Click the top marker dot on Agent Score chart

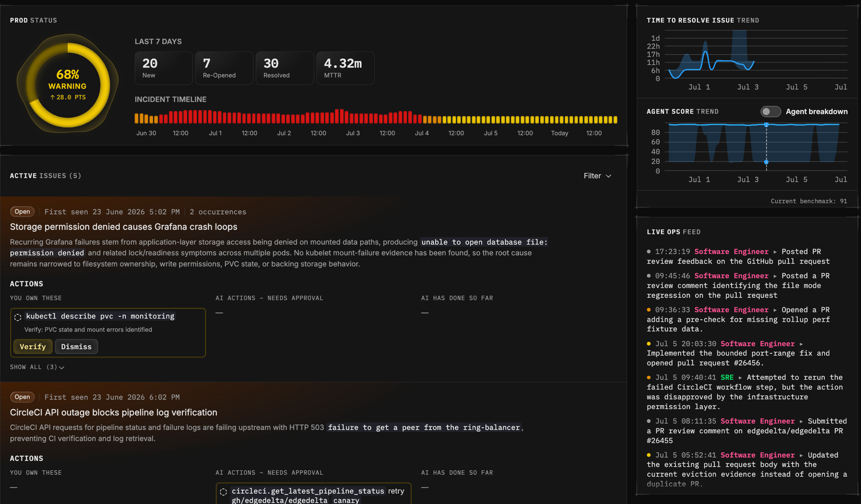point(766,125)
